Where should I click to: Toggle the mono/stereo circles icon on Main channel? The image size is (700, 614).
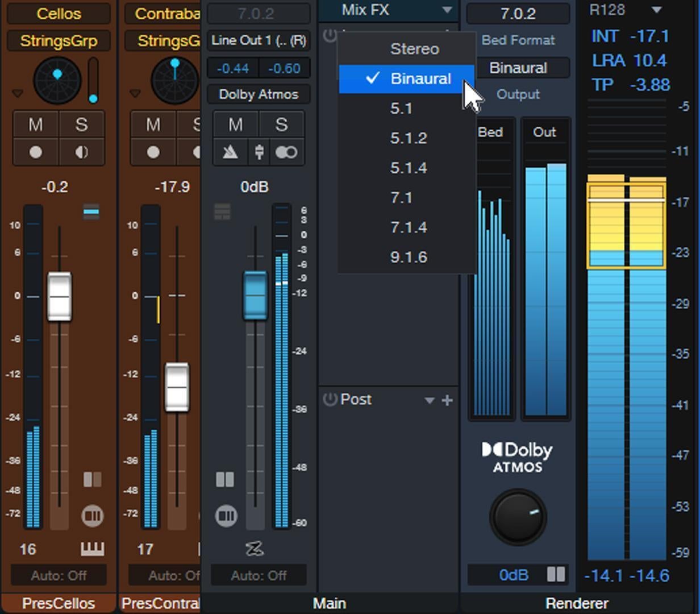tap(286, 152)
